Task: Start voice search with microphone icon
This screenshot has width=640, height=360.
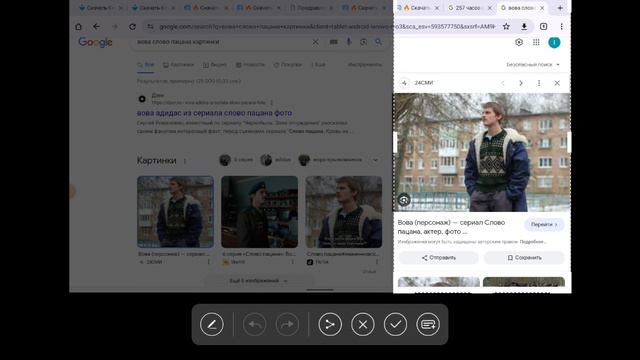Action: click(349, 42)
